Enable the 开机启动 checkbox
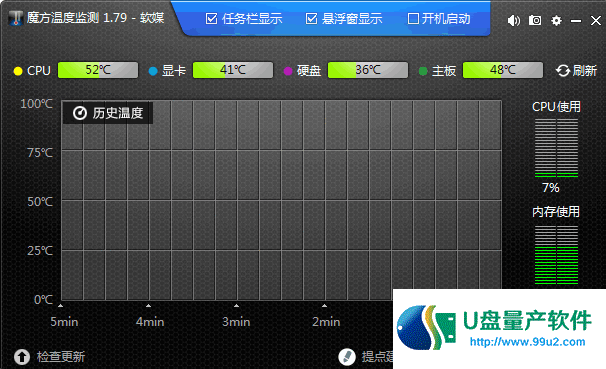This screenshot has height=369, width=606. coord(413,19)
